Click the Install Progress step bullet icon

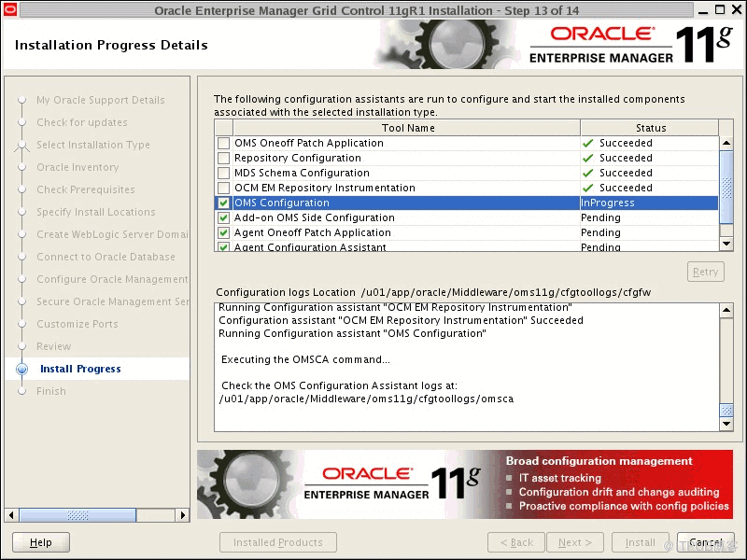pyautogui.click(x=21, y=369)
